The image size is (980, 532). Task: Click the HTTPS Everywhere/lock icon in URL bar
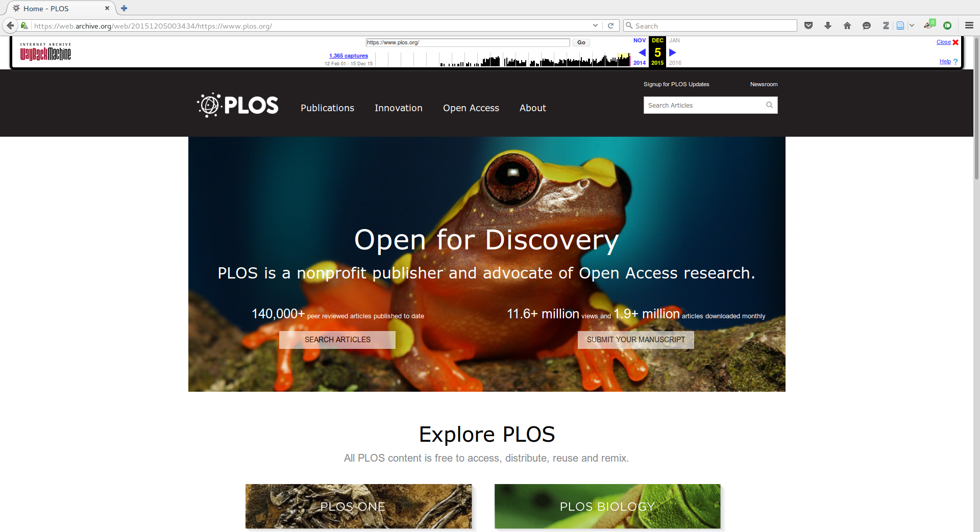tap(24, 26)
